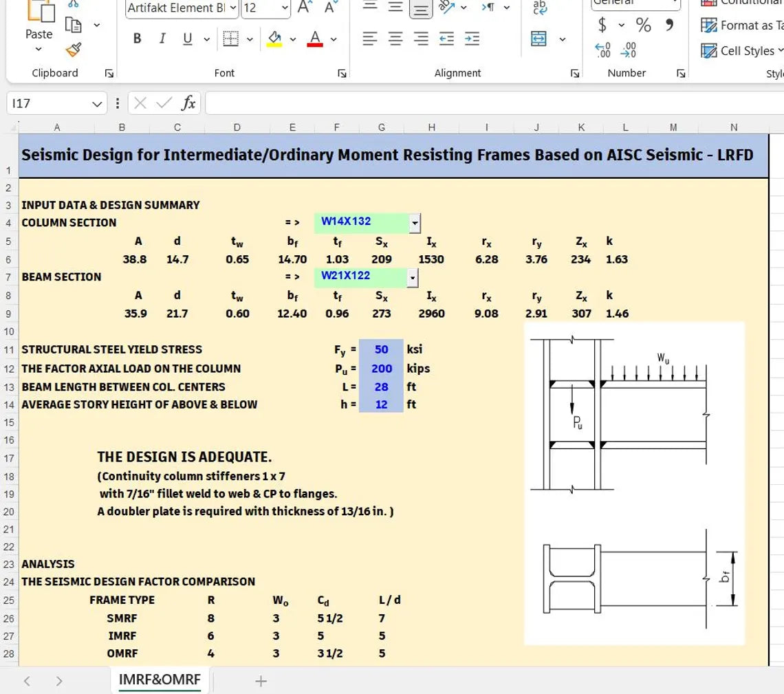Select story height cell 12
Image resolution: width=784 pixels, height=694 pixels.
[x=381, y=404]
